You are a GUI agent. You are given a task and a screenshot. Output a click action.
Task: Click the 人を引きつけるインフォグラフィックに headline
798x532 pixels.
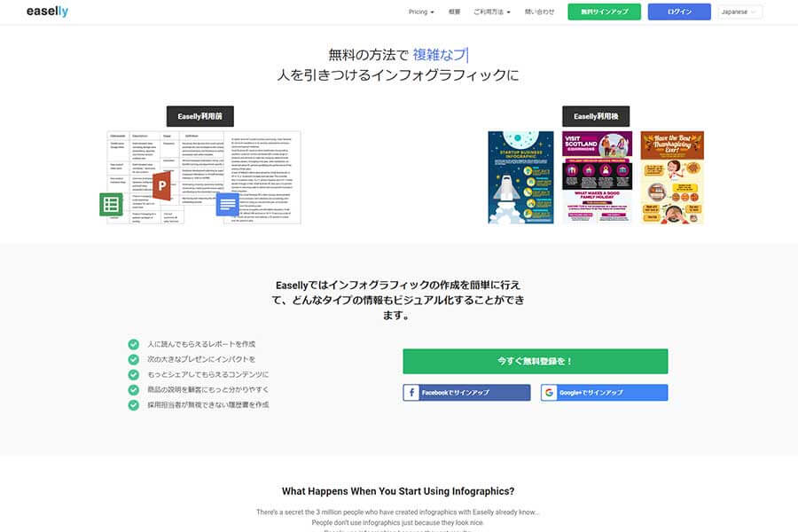pos(398,75)
